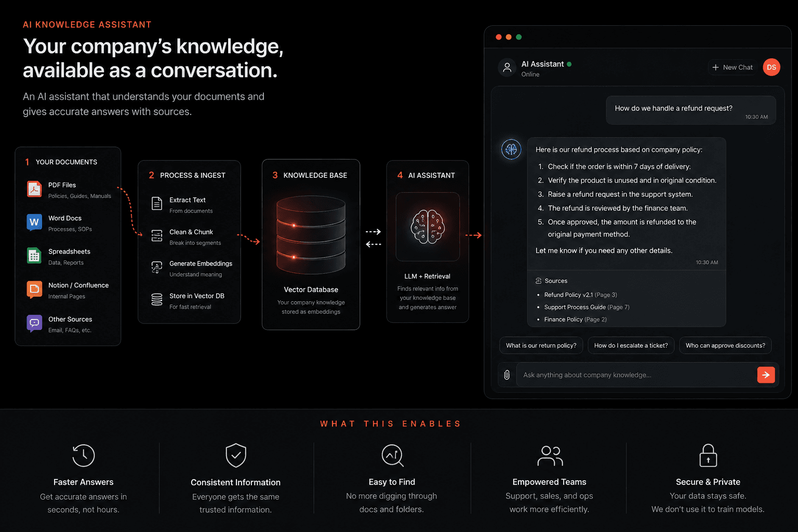
Task: Click 'Word Docs' label
Action: pyautogui.click(x=65, y=218)
